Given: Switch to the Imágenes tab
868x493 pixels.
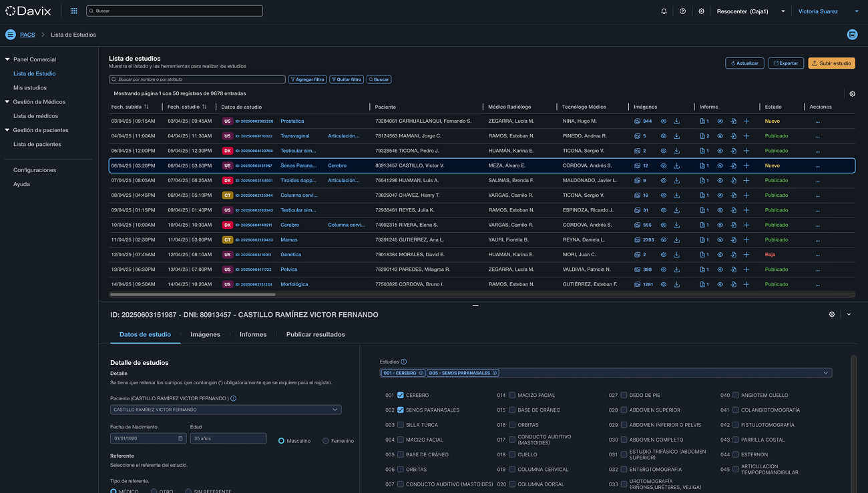Looking at the screenshot, I should (x=205, y=334).
